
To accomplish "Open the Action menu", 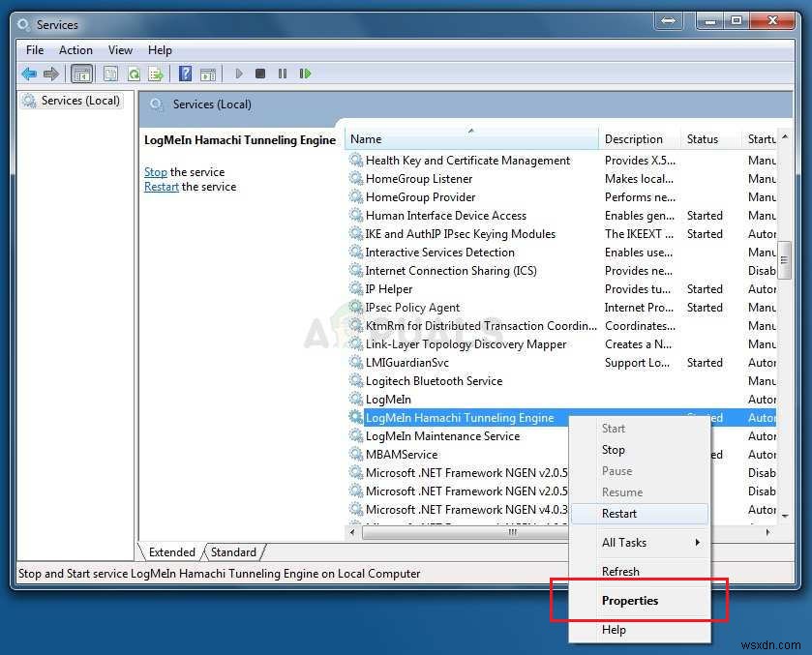I will pyautogui.click(x=75, y=50).
